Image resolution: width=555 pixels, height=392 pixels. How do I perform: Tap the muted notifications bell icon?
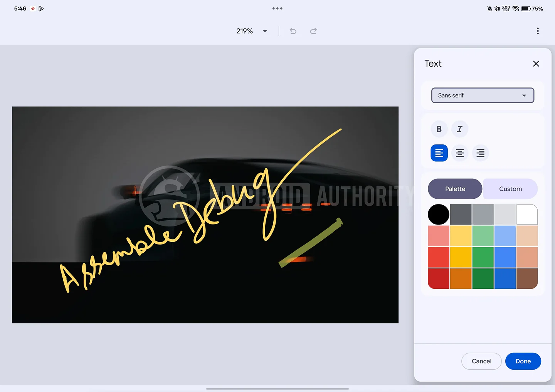click(x=489, y=8)
